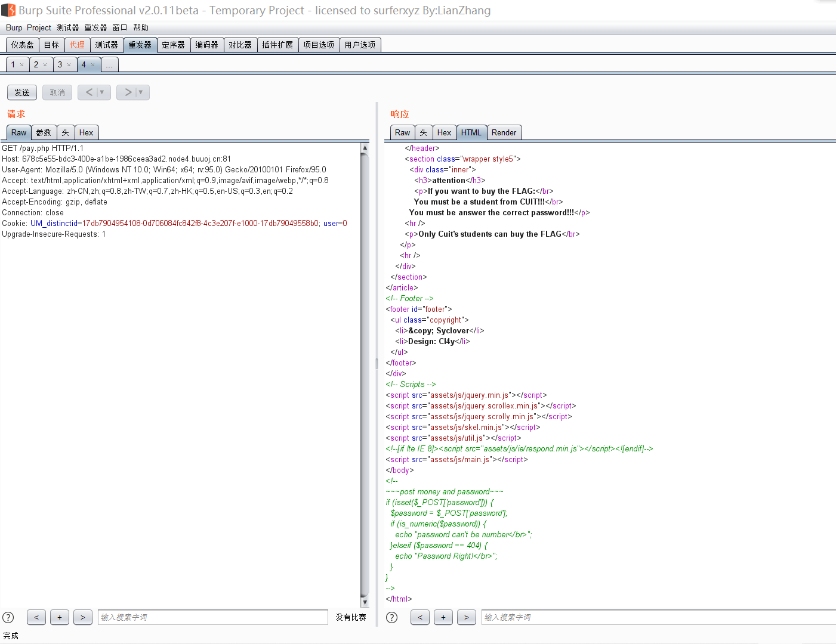
Task: Open the back history dropdown arrow
Action: coord(103,92)
